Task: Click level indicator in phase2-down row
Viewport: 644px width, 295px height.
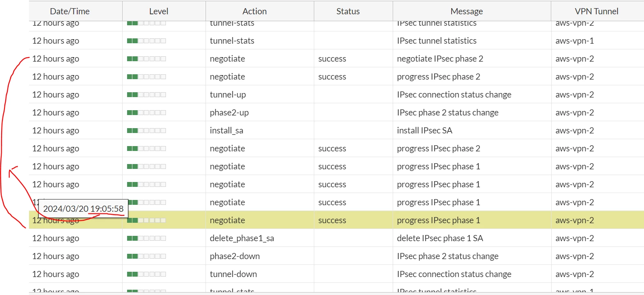Action: 146,256
